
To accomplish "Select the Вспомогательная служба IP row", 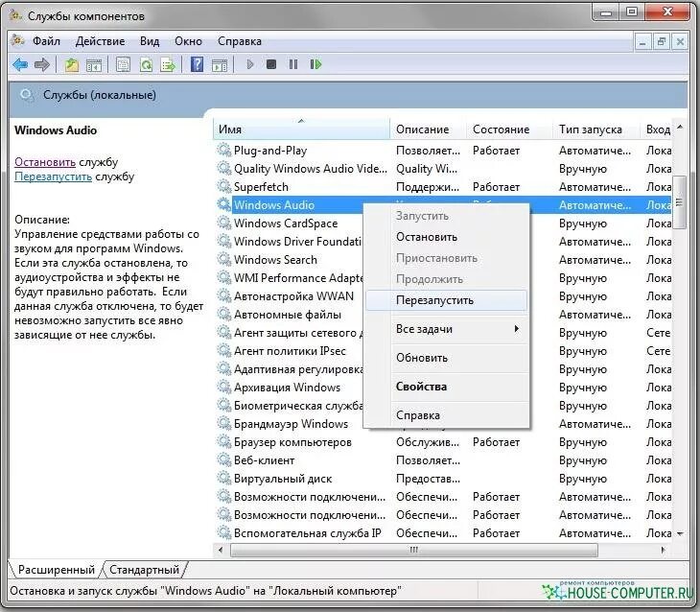I will click(444, 533).
